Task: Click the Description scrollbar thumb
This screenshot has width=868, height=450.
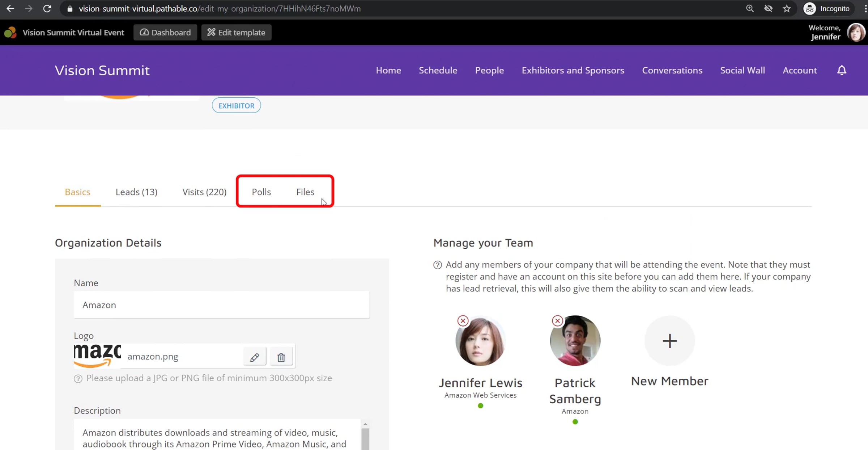Action: point(365,439)
